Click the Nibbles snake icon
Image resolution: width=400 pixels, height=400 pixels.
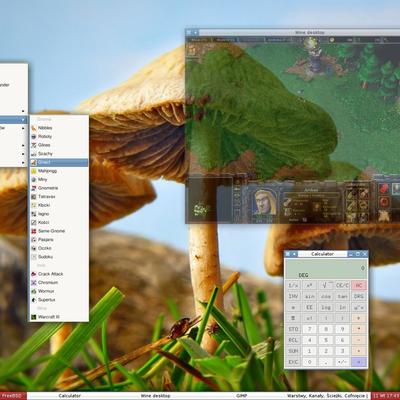pos(34,128)
